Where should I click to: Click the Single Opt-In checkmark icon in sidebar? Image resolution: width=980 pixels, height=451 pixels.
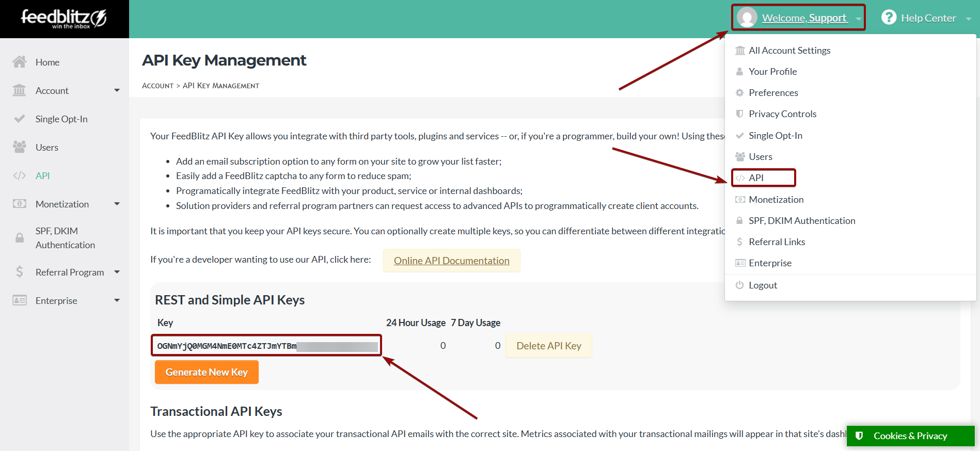click(20, 119)
